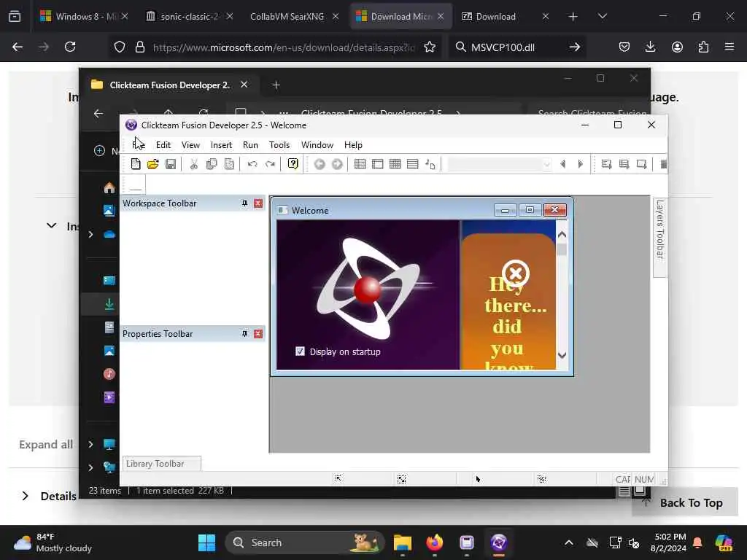The width and height of the screenshot is (747, 560).
Task: Click the Previous frame triangle arrow
Action: click(562, 164)
